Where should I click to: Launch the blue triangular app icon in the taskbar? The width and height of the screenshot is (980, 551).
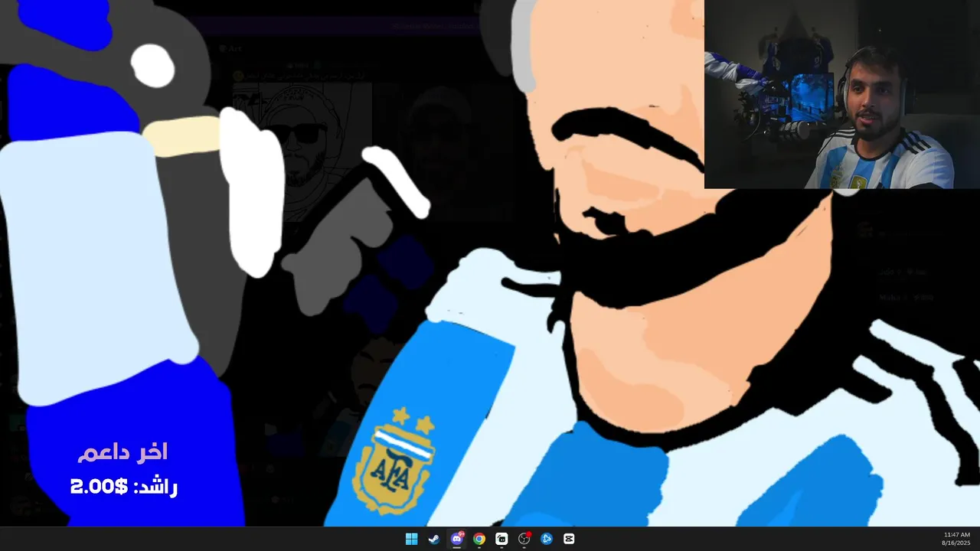coord(547,539)
